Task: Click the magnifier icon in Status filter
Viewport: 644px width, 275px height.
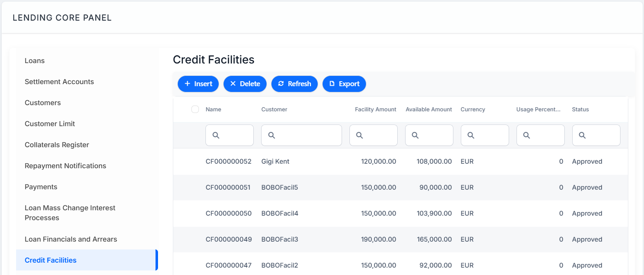Action: (583, 135)
